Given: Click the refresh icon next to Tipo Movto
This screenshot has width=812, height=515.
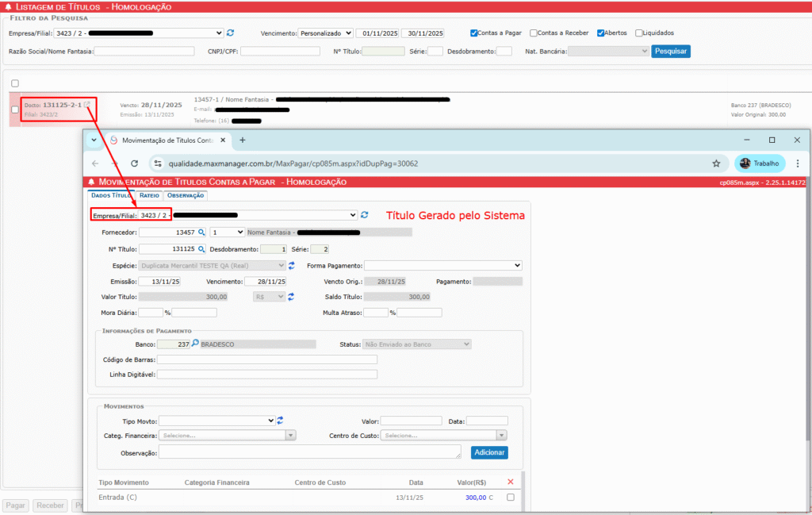Looking at the screenshot, I should (281, 421).
